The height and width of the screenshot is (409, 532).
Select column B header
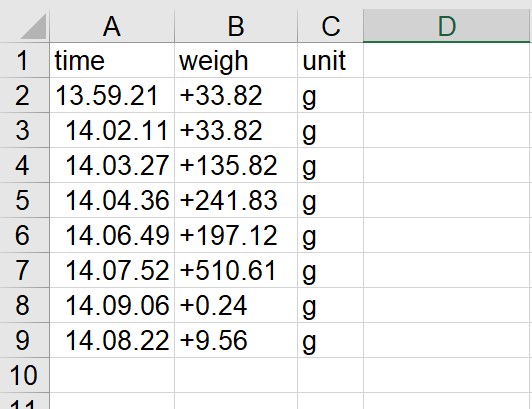tap(236, 26)
